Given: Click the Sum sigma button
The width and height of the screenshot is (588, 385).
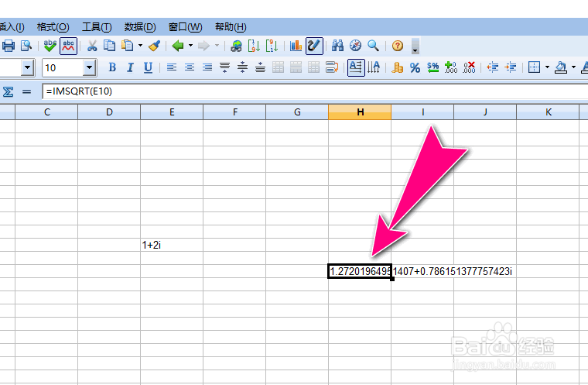Looking at the screenshot, I should (x=8, y=91).
